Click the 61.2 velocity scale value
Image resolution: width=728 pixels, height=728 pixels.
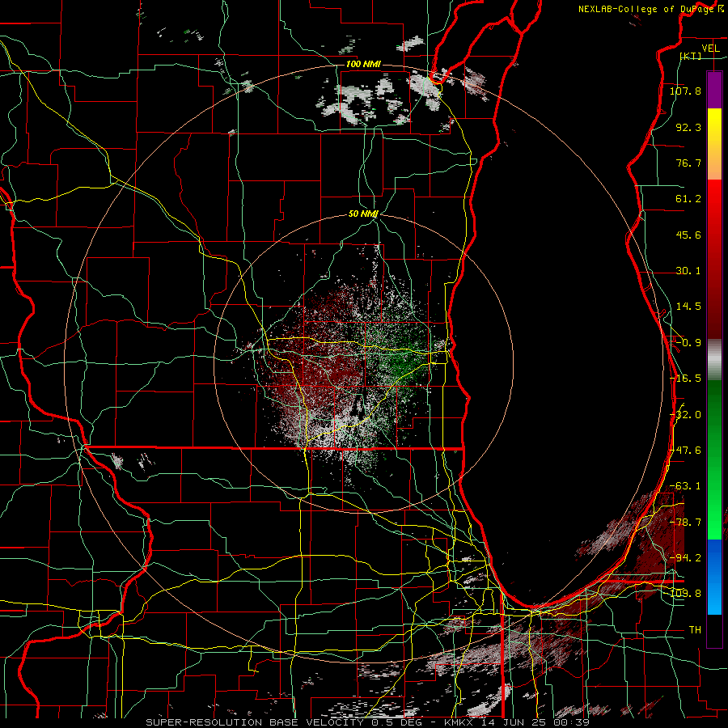tap(688, 199)
